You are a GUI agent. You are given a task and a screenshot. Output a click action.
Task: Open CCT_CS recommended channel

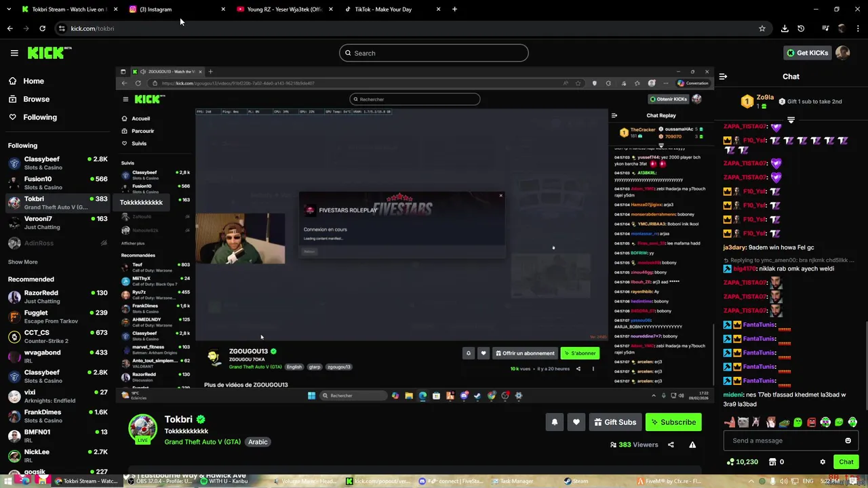(58, 336)
